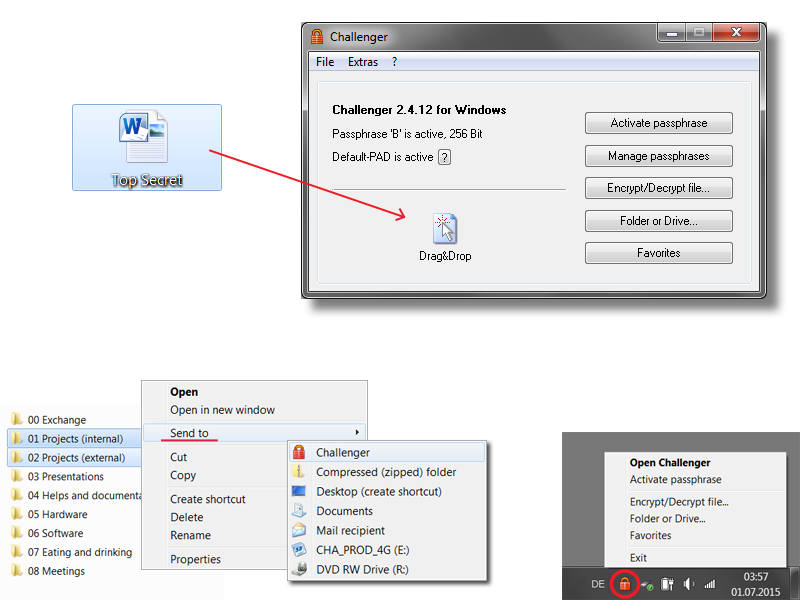Click the Drag&Drop file icon

tap(445, 228)
